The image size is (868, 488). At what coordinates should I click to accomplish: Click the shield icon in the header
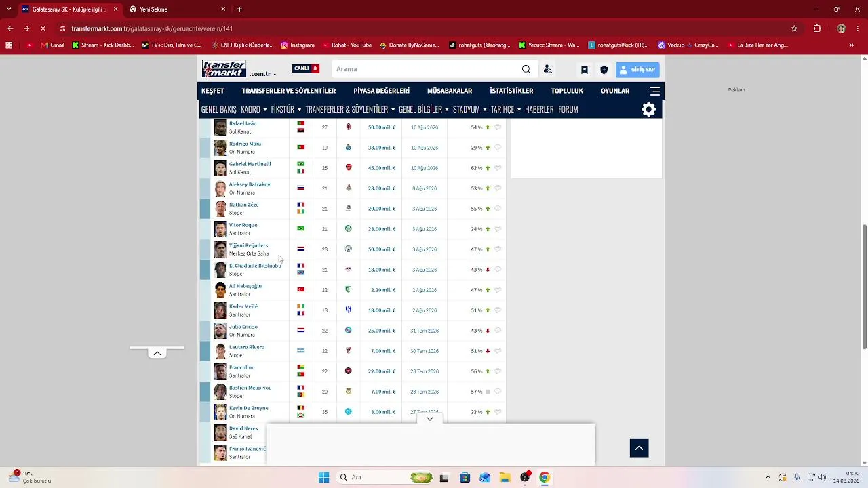[x=604, y=70]
